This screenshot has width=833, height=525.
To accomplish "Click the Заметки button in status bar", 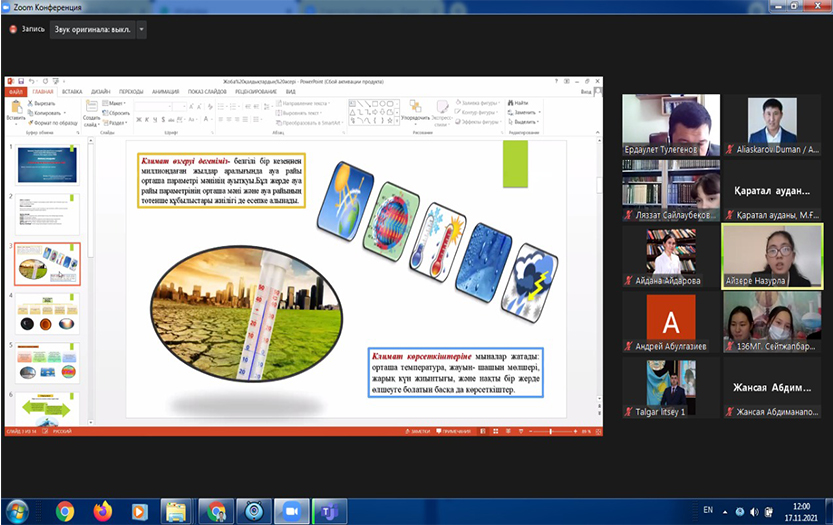I will 418,430.
